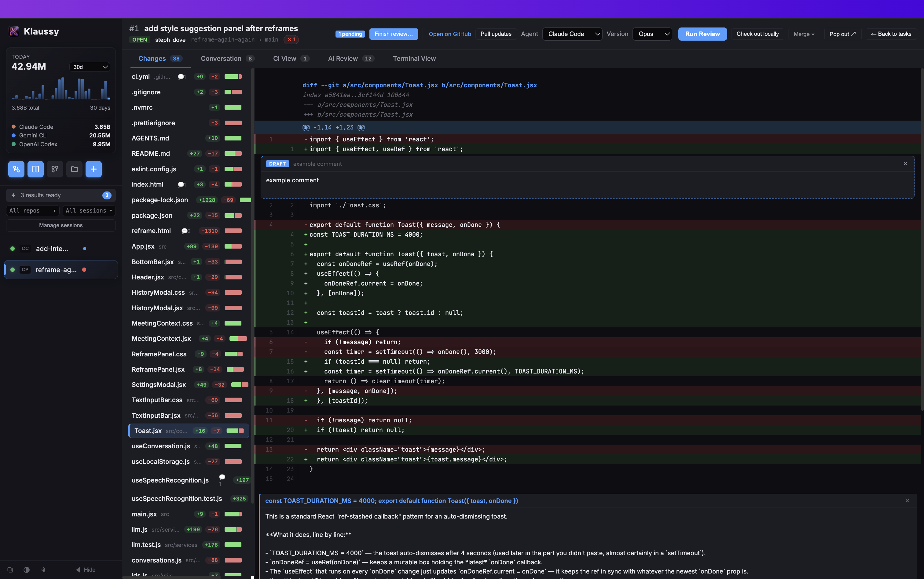Click the comment bubble icon on ci.yml row
Image resolution: width=924 pixels, height=579 pixels.
[181, 77]
